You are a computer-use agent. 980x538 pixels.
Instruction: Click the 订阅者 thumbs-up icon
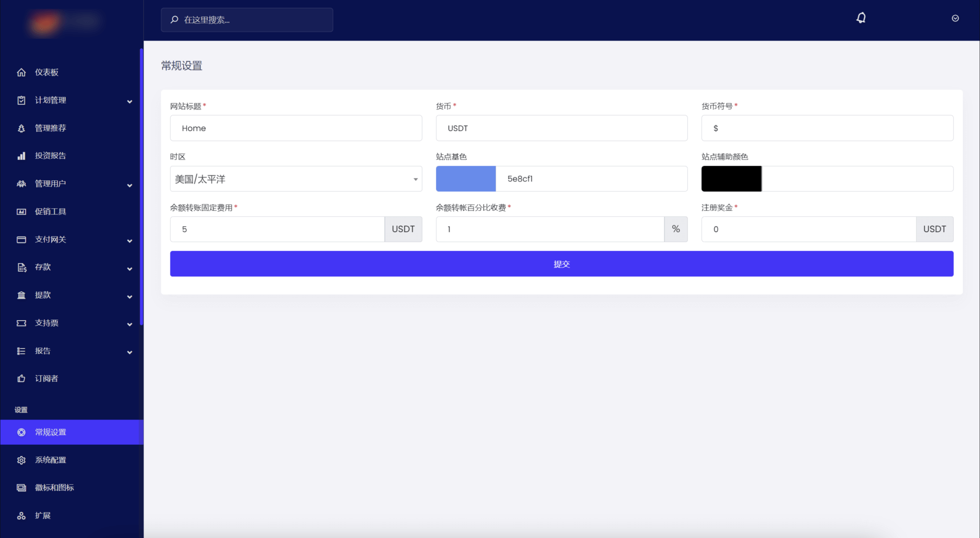tap(21, 379)
